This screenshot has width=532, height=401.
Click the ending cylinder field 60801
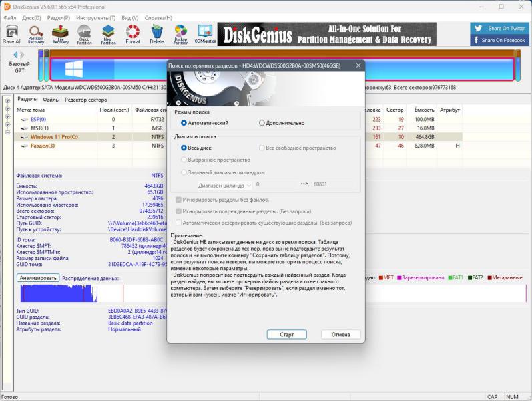[331, 184]
